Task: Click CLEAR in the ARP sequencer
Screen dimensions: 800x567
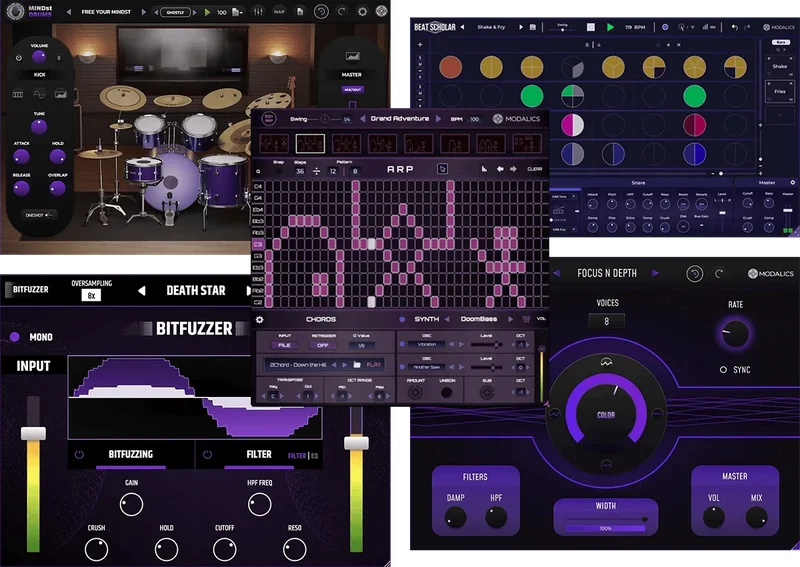Action: point(534,169)
